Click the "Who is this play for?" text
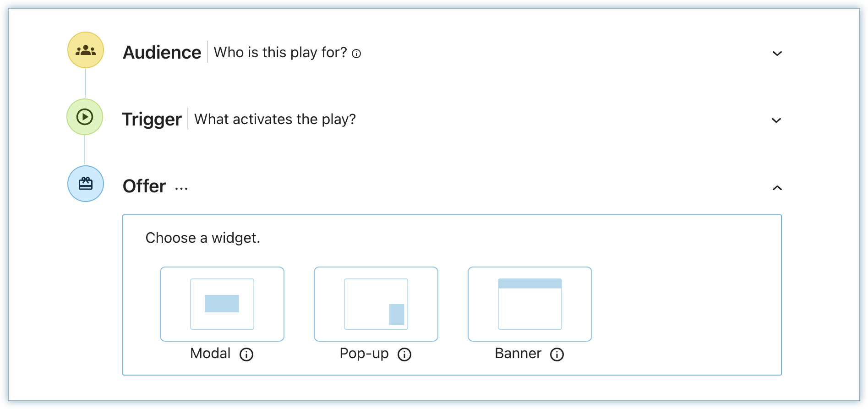The image size is (868, 409). coord(280,52)
